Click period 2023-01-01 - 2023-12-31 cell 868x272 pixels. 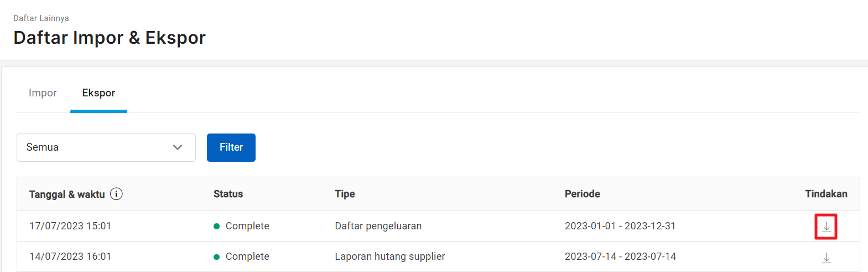(x=620, y=226)
